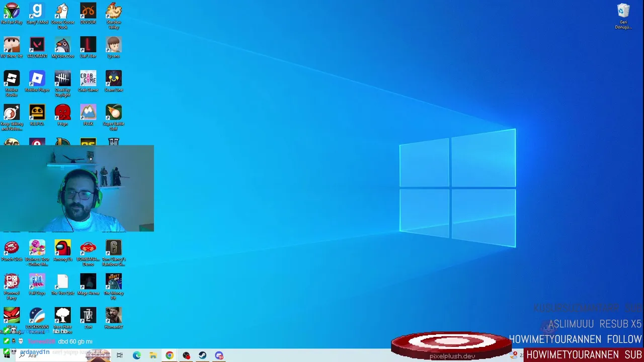Click the DEVOUR game shortcut
The height and width of the screenshot is (362, 644).
click(x=88, y=14)
